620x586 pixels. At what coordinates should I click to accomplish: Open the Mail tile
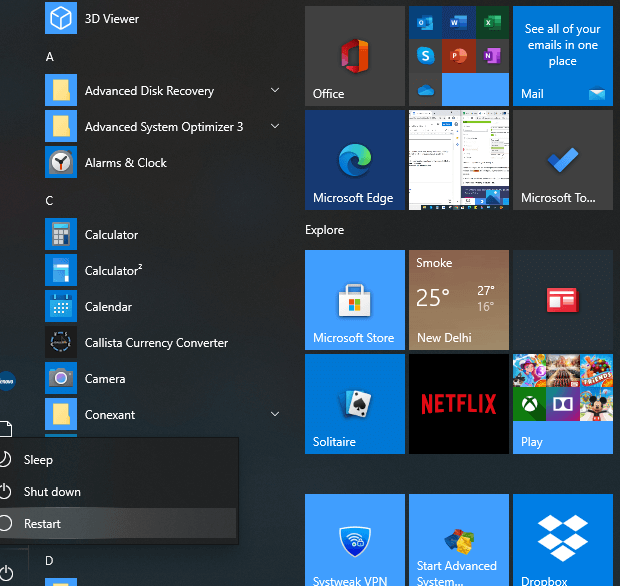coord(562,56)
